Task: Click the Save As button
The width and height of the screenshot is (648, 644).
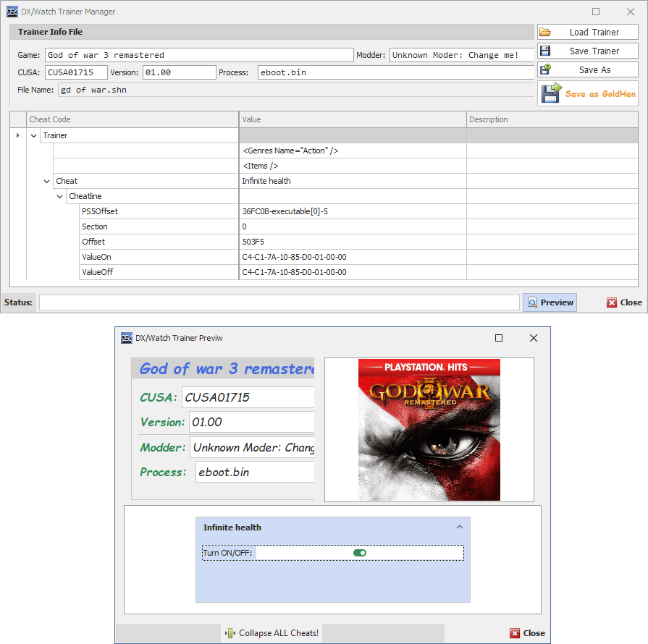Action: [588, 69]
